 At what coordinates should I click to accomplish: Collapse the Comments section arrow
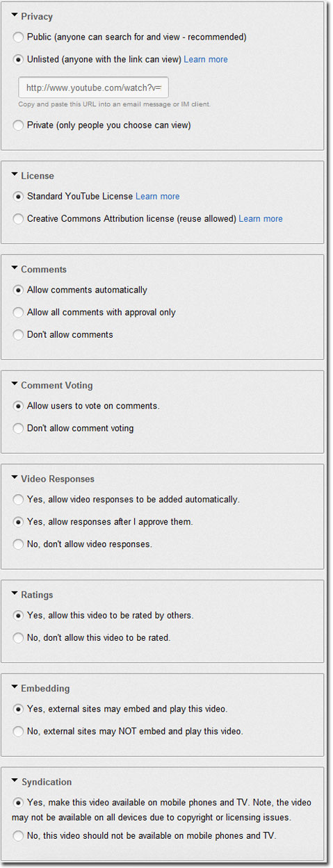[15, 267]
